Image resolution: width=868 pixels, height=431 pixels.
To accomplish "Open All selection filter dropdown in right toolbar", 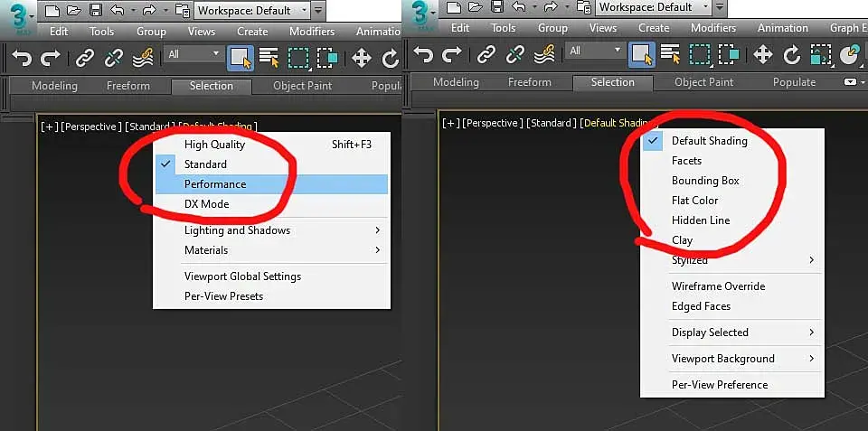I will [x=595, y=51].
